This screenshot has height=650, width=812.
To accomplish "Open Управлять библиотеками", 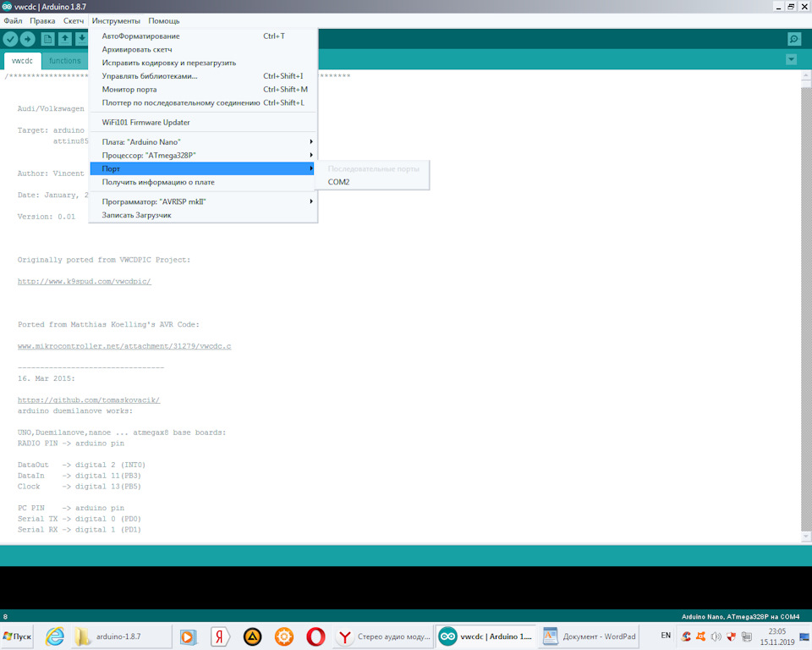I will pyautogui.click(x=203, y=75).
